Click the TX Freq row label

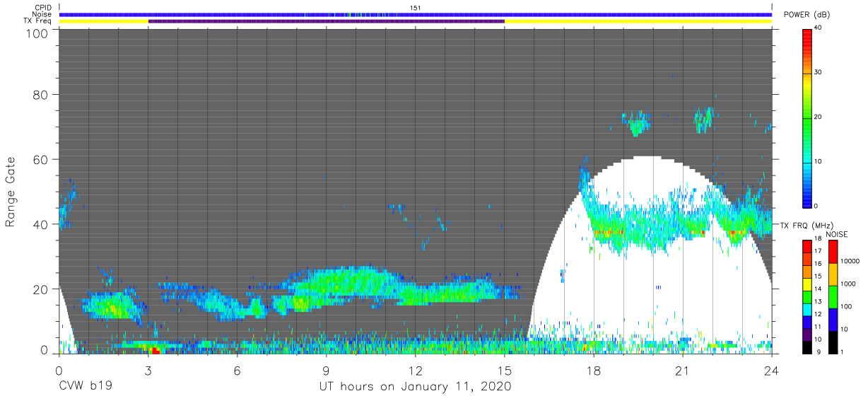pos(38,21)
